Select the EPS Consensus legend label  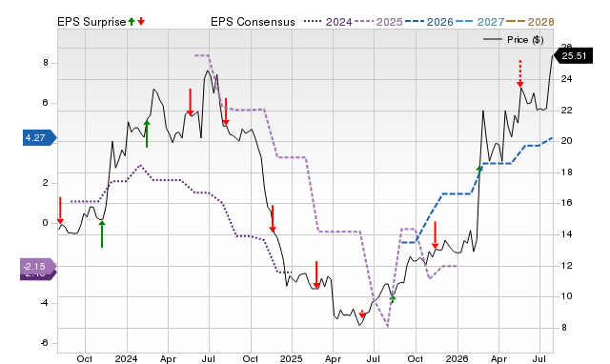253,22
